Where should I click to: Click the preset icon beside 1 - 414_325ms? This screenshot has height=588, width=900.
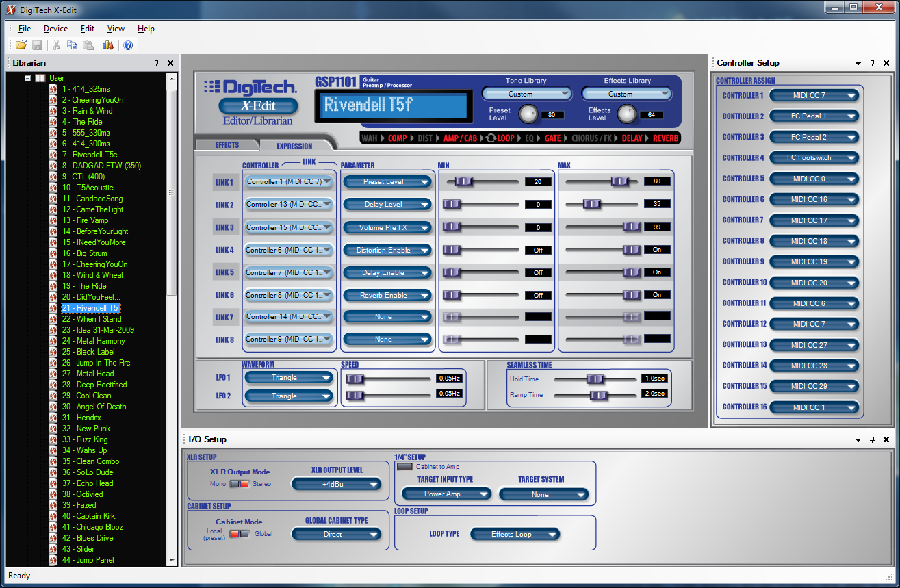click(53, 89)
